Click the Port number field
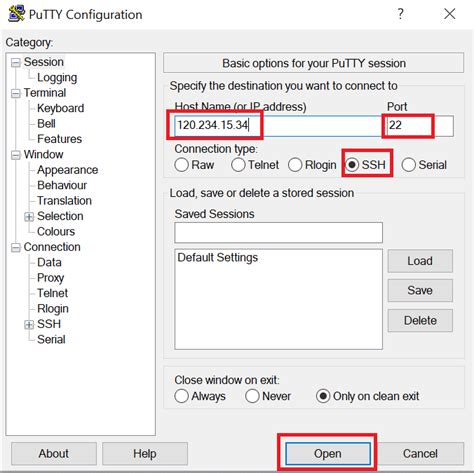 coord(419,126)
